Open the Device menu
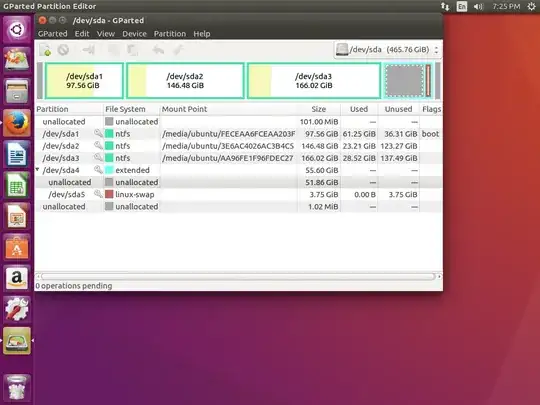 [134, 34]
